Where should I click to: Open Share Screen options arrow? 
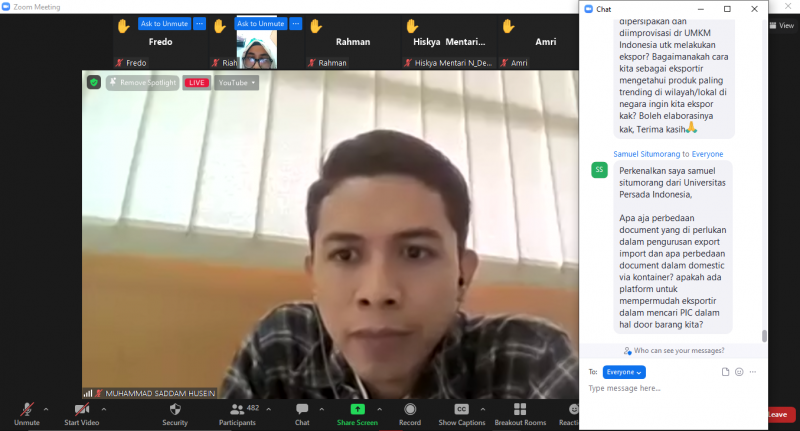tap(380, 409)
